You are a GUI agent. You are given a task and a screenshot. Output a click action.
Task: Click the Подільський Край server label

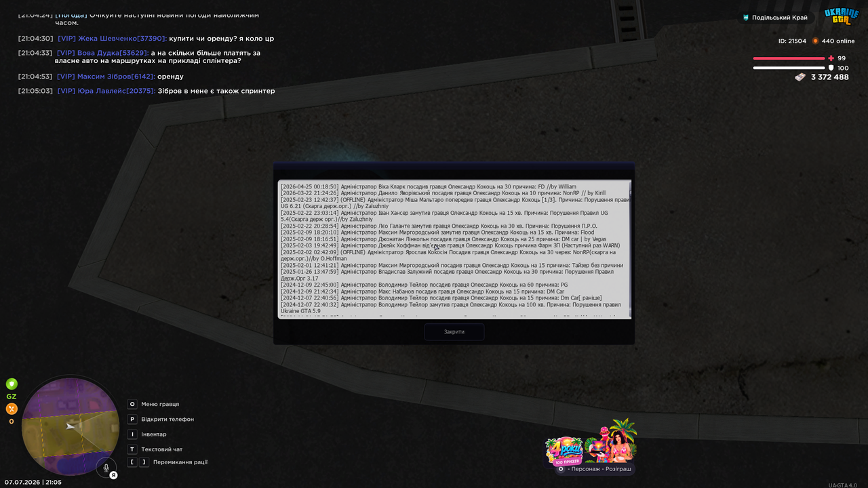tap(780, 18)
